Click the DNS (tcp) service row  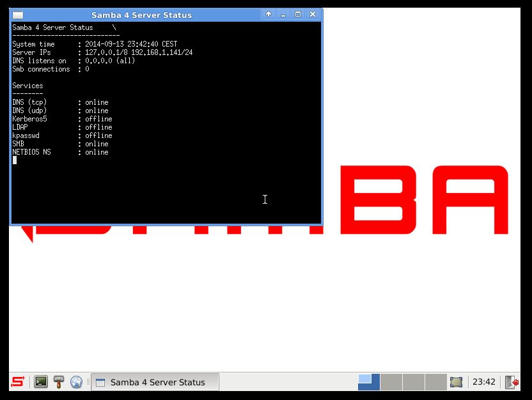(x=60, y=102)
